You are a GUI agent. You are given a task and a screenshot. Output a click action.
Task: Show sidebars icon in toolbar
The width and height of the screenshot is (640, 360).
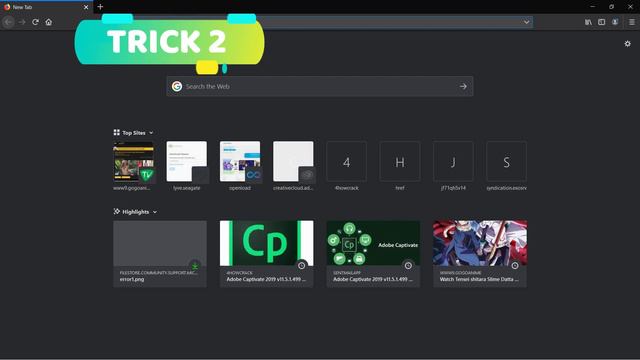pos(602,22)
